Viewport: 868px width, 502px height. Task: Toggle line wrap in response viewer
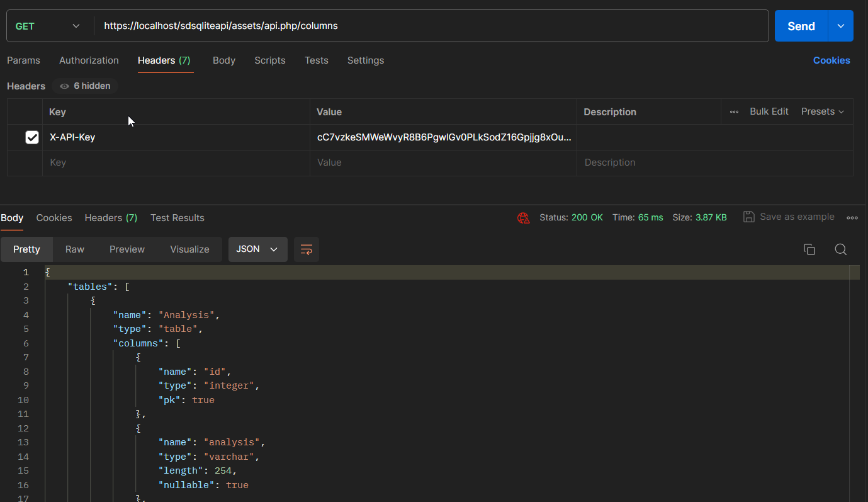click(307, 249)
